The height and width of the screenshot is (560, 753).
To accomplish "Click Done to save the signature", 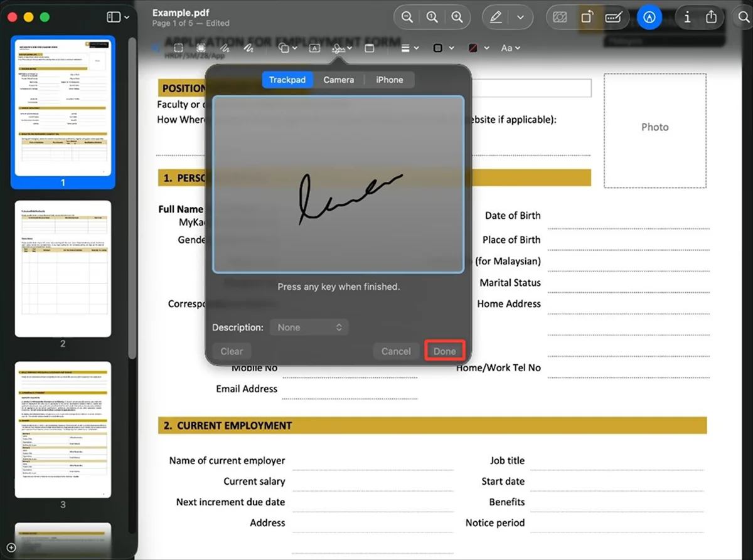I will (x=445, y=351).
